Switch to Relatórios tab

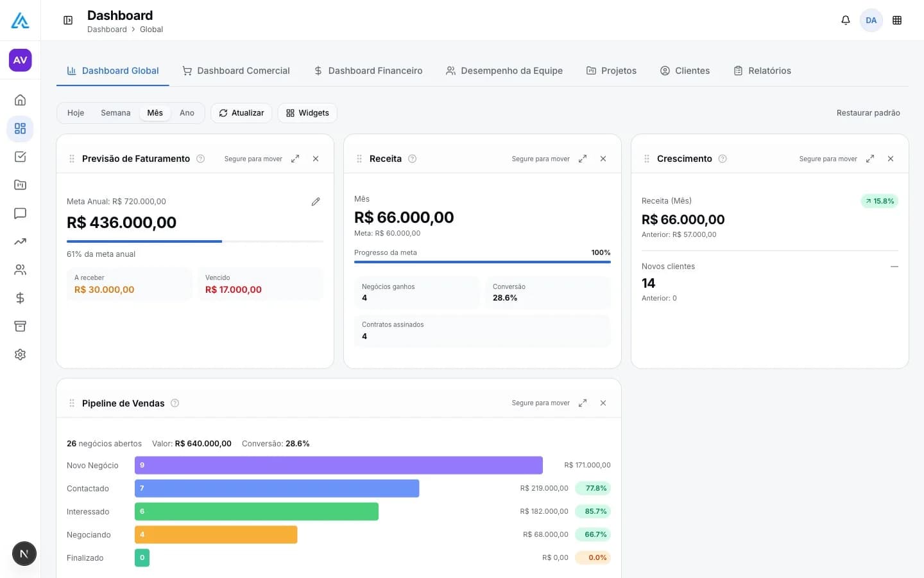point(762,71)
